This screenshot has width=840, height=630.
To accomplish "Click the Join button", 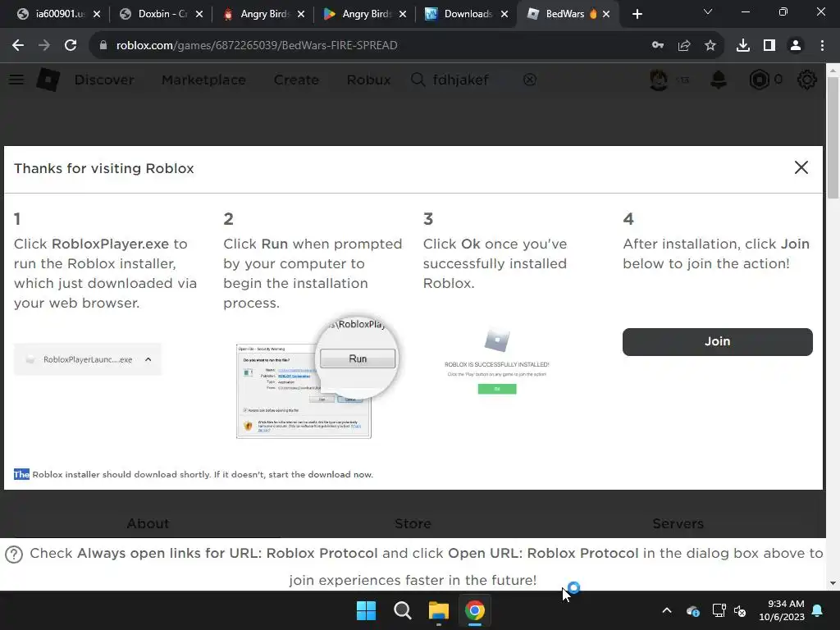I will point(717,342).
